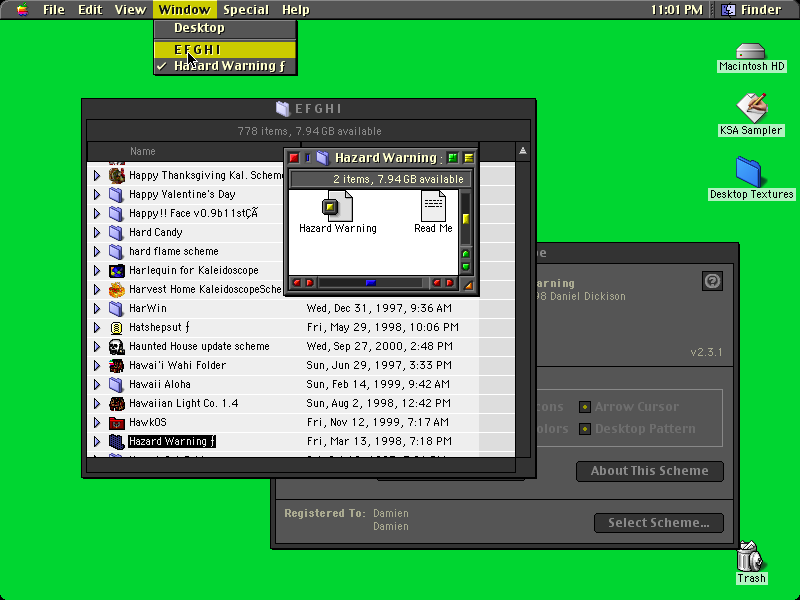Click the Harlequin for Kaleidoscope row icon
Image resolution: width=800 pixels, height=600 pixels.
(x=116, y=270)
